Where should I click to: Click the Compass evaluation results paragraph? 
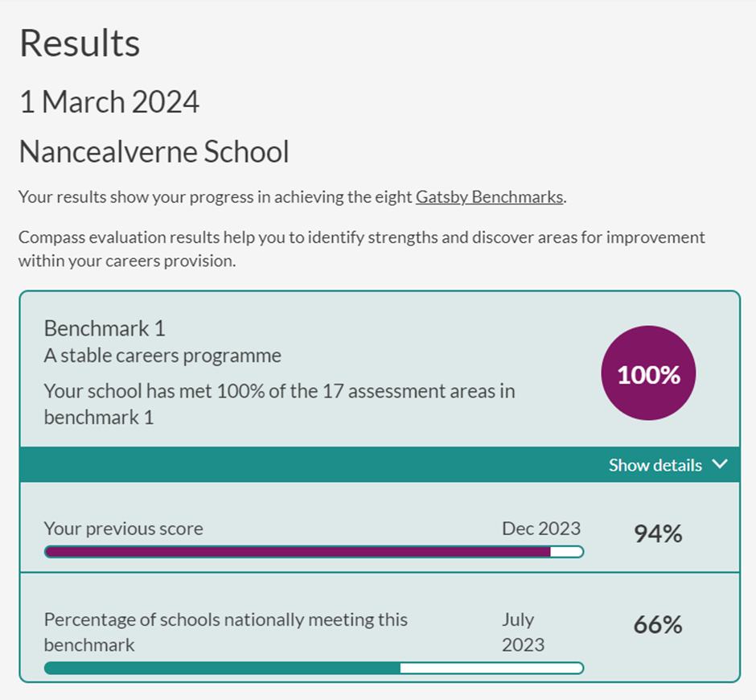coord(362,249)
